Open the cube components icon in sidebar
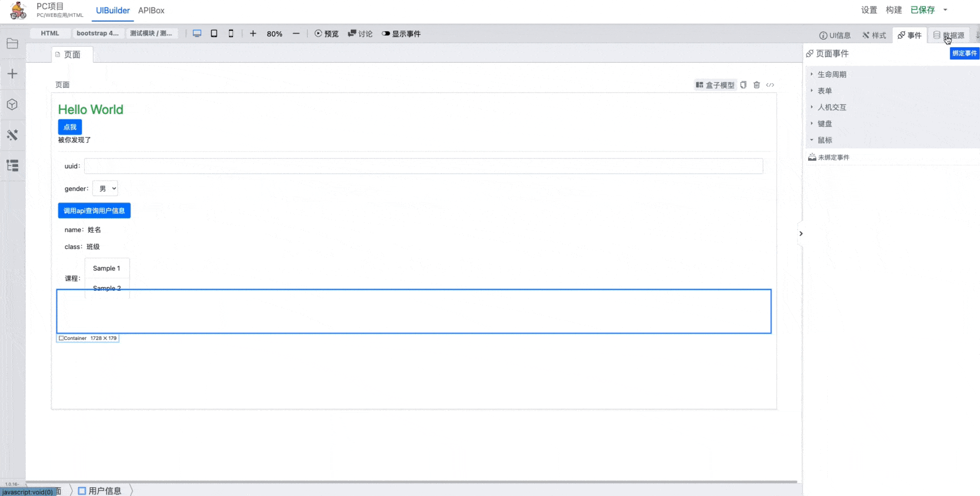The height and width of the screenshot is (496, 980). click(12, 105)
